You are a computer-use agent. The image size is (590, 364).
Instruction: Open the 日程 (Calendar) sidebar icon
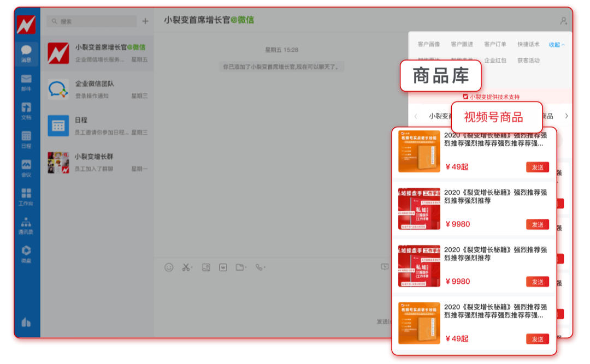(x=26, y=138)
